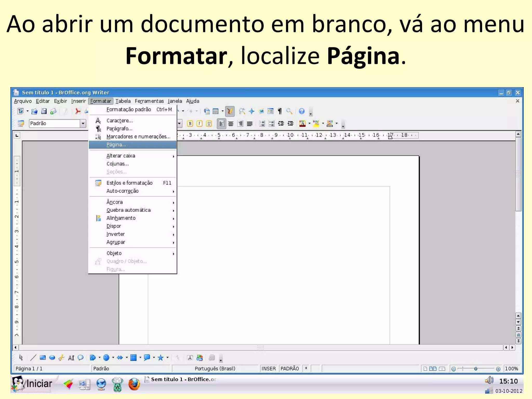
Task: Open the Navigator compass star icon
Action: (x=251, y=111)
